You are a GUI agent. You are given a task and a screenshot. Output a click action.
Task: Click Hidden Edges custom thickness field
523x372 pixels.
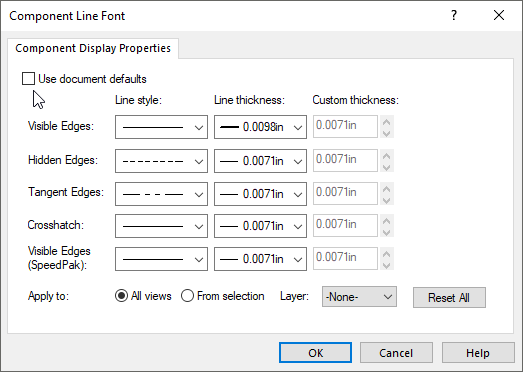[x=345, y=160]
